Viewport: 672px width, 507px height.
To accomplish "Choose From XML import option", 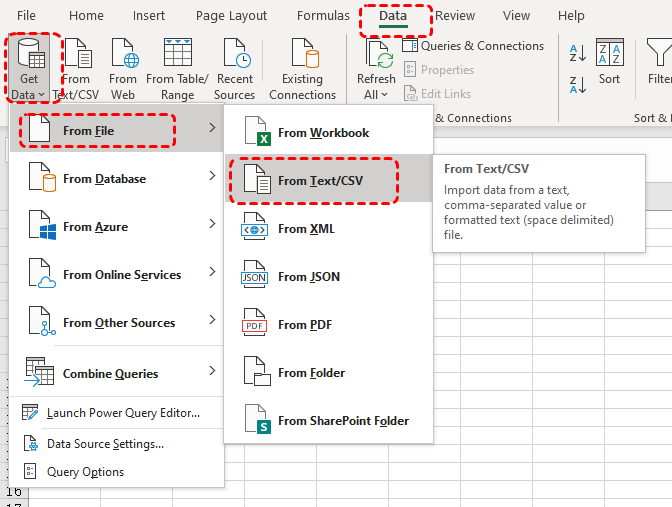I will click(306, 229).
